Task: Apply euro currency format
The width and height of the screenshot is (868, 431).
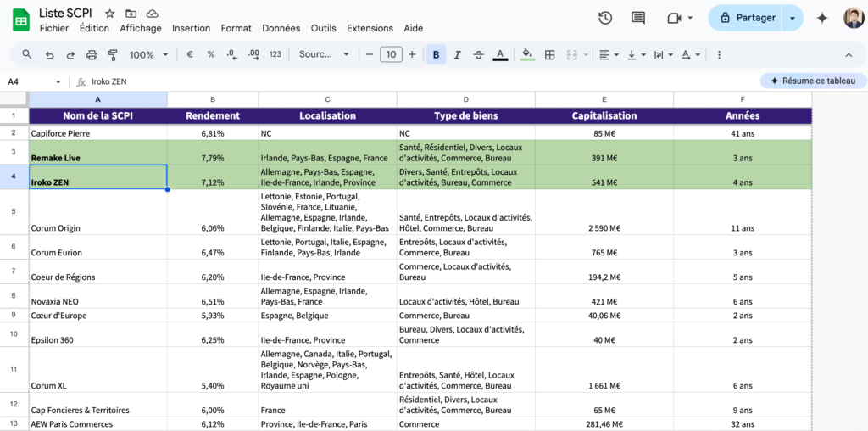Action: point(190,54)
